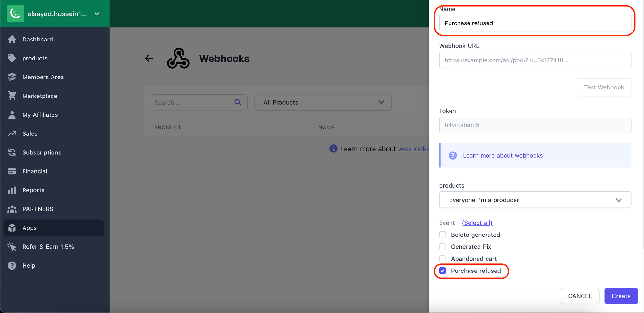Go to My Affiliates in sidebar

pos(40,115)
